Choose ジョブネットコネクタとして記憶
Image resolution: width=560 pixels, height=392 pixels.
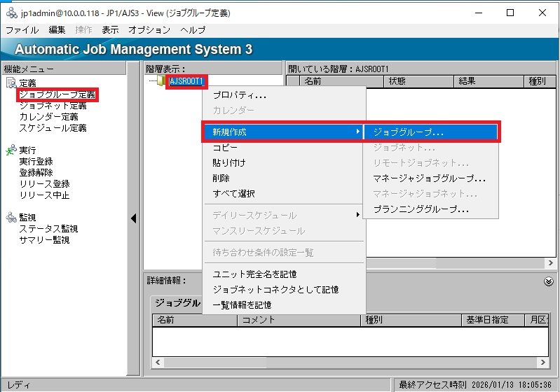click(284, 289)
